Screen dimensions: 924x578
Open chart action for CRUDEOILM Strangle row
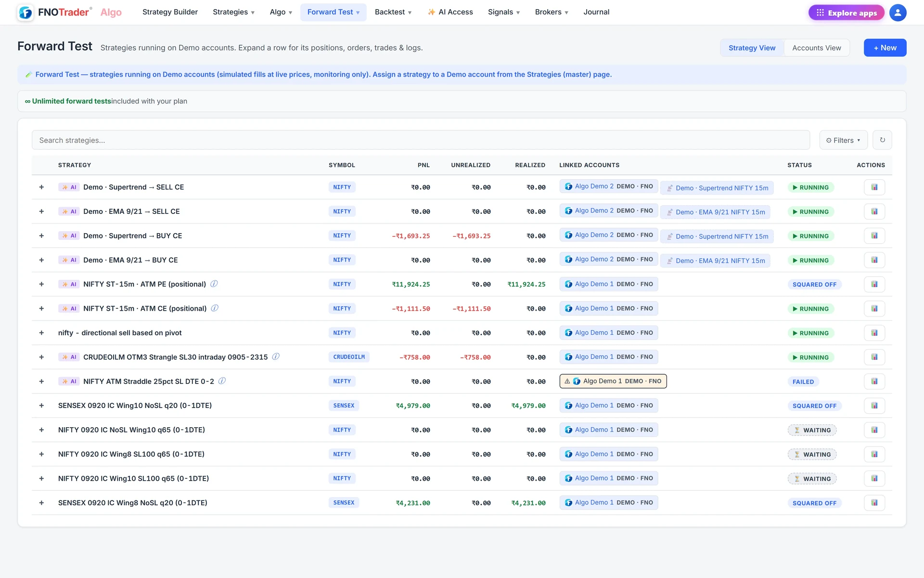click(874, 357)
